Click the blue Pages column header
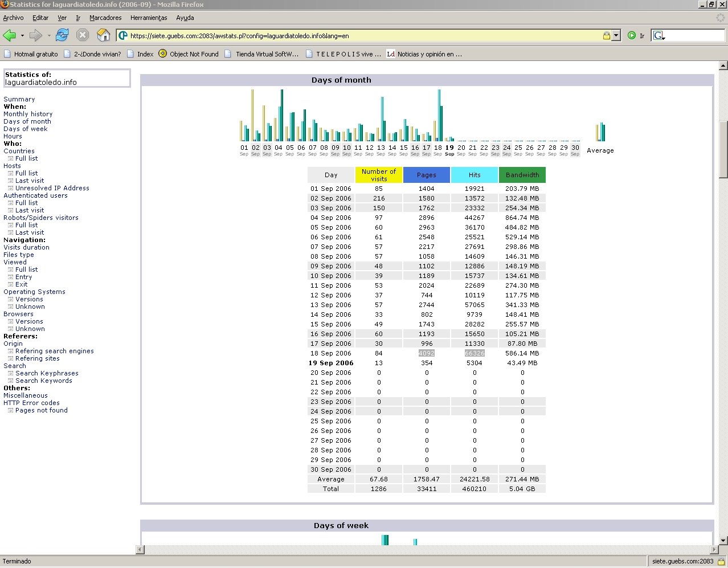Viewport: 728px width, 568px height. 427,175
